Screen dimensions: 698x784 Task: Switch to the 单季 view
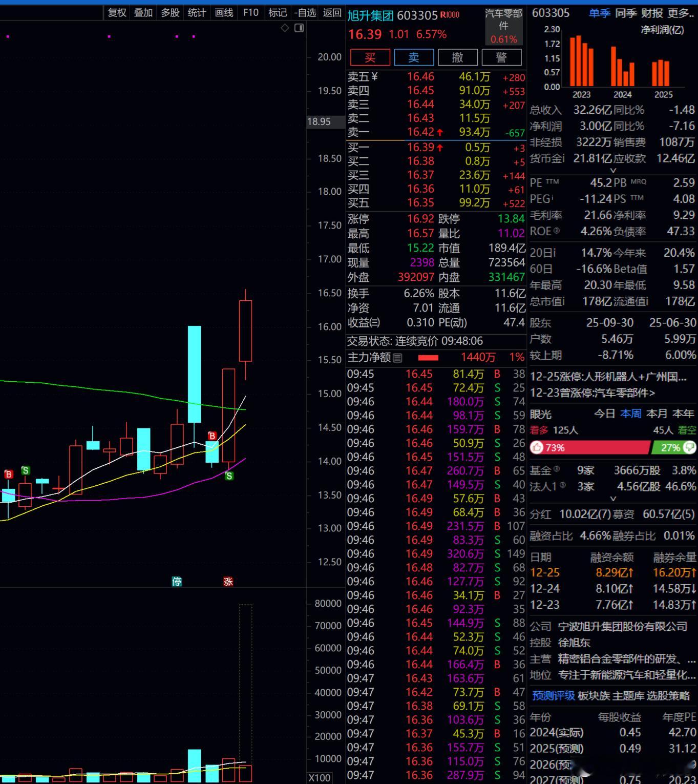click(599, 13)
